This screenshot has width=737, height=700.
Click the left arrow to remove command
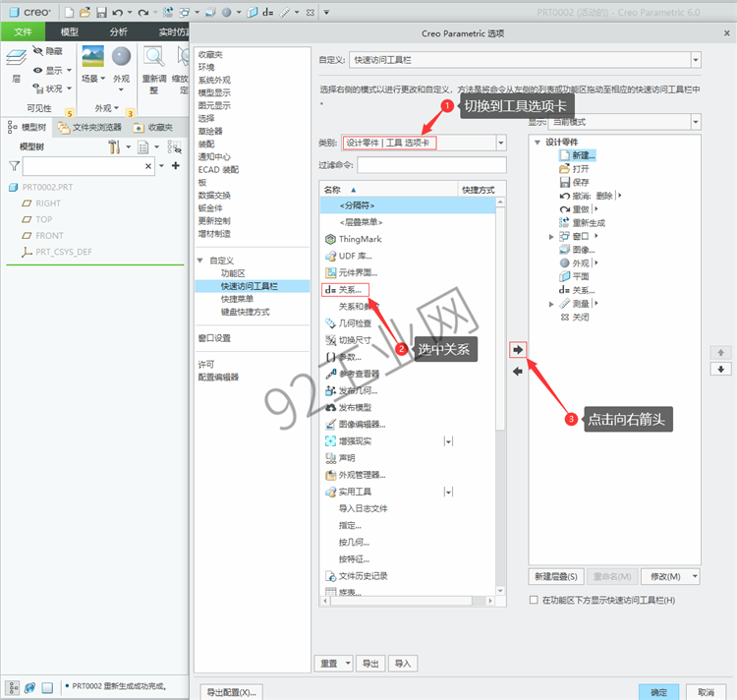pos(518,372)
